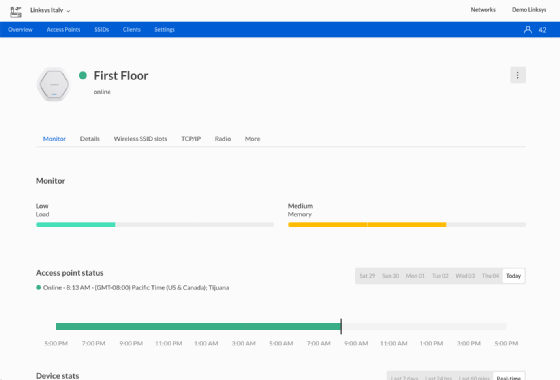This screenshot has width=560, height=380.
Task: Open the user account icon
Action: tap(528, 30)
